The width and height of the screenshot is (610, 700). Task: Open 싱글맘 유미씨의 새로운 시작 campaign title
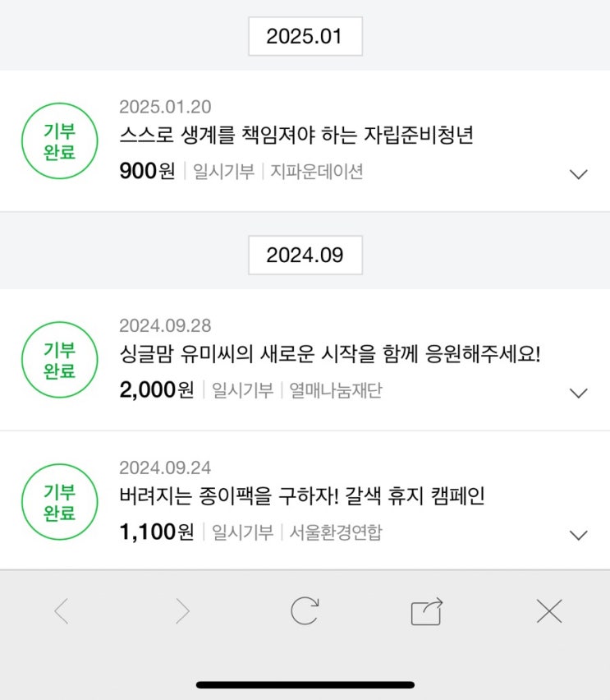click(329, 354)
